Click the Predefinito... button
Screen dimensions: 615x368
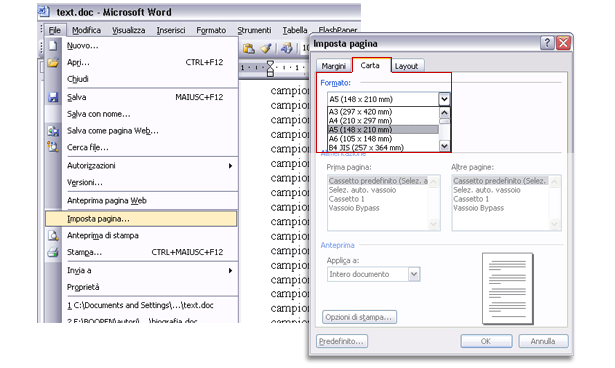point(342,341)
